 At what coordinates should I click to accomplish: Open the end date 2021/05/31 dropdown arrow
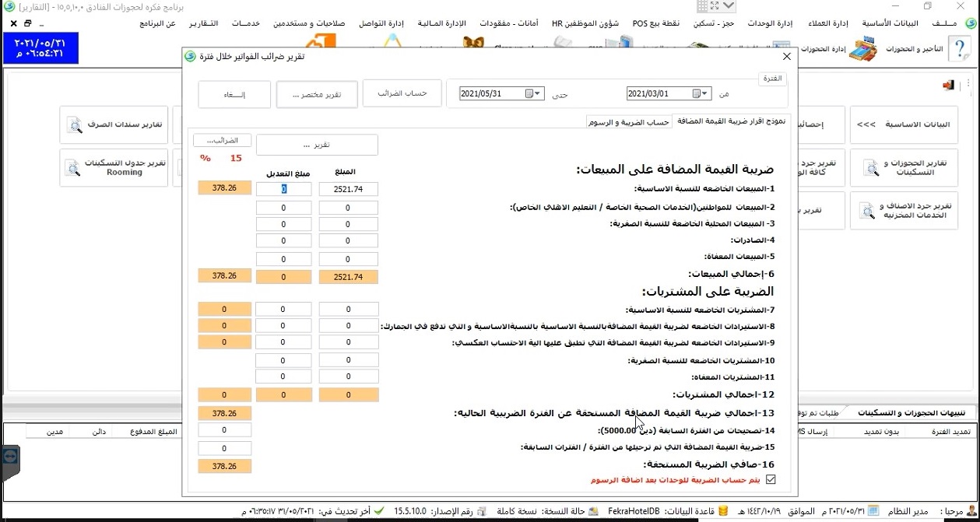tap(538, 94)
